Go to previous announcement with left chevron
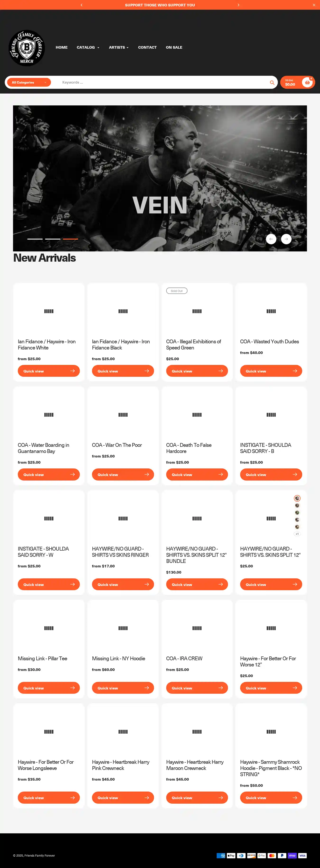The image size is (320, 868). click(x=82, y=5)
